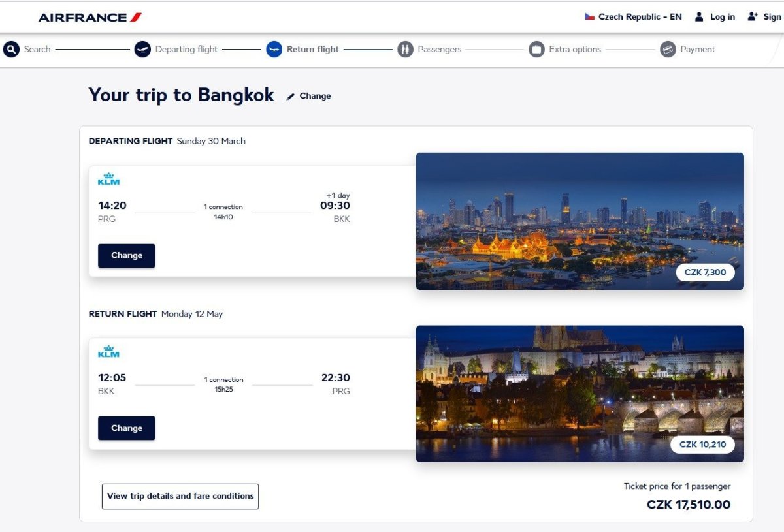Open View trip details and fare conditions
Viewport: 784px width, 532px height.
pos(180,496)
